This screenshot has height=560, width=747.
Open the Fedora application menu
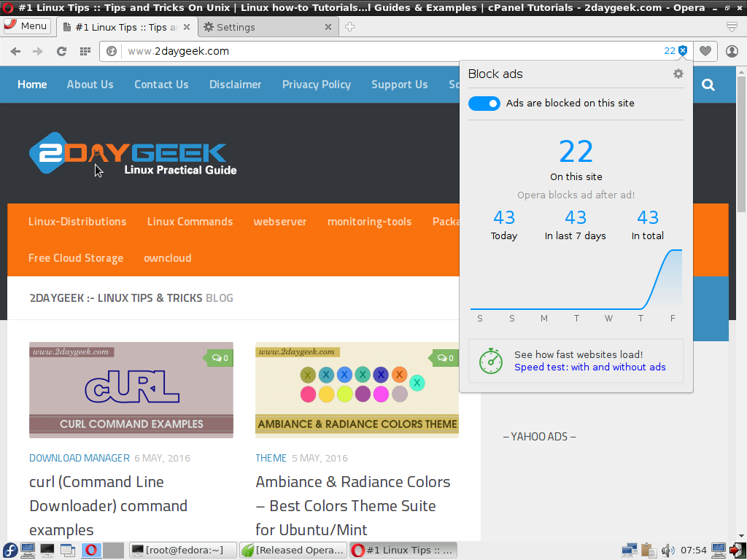point(9,551)
